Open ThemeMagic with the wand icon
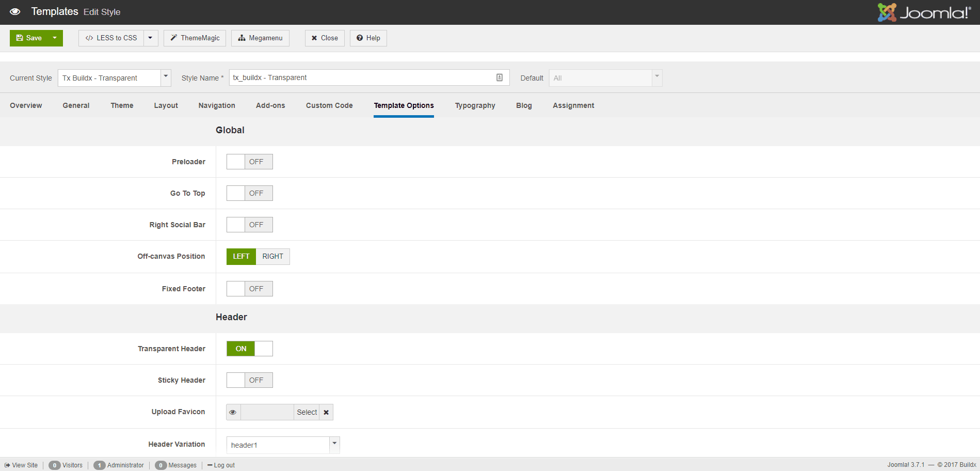 coord(195,38)
